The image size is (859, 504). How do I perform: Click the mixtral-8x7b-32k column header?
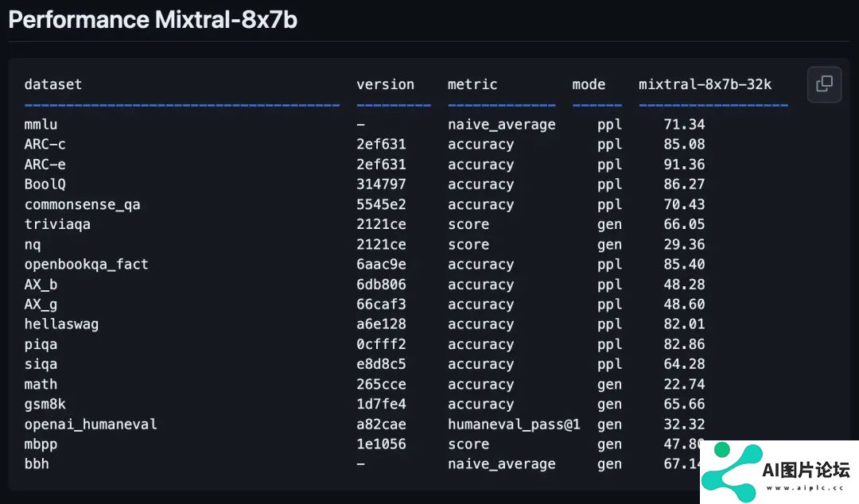pyautogui.click(x=705, y=84)
